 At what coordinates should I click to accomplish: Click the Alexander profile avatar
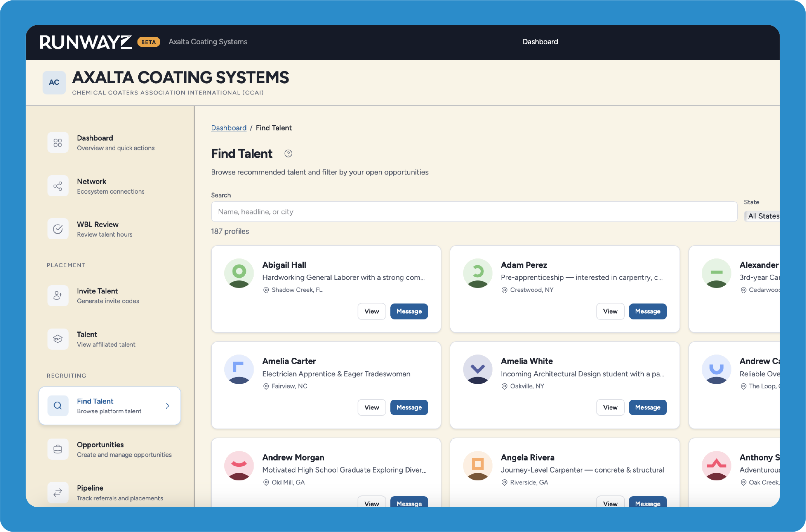point(716,273)
